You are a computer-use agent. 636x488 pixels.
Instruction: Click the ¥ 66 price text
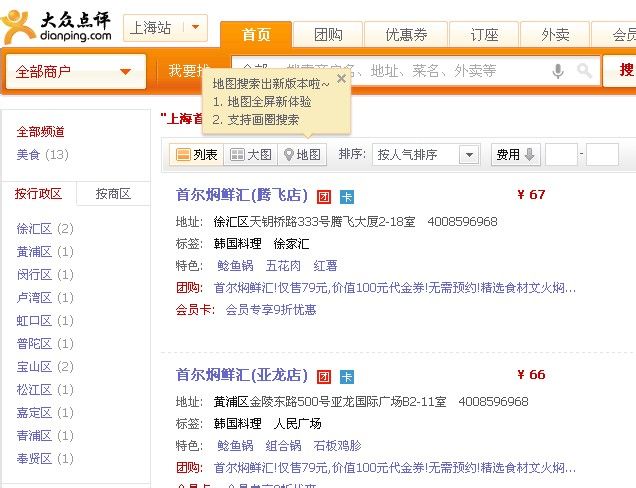[531, 375]
